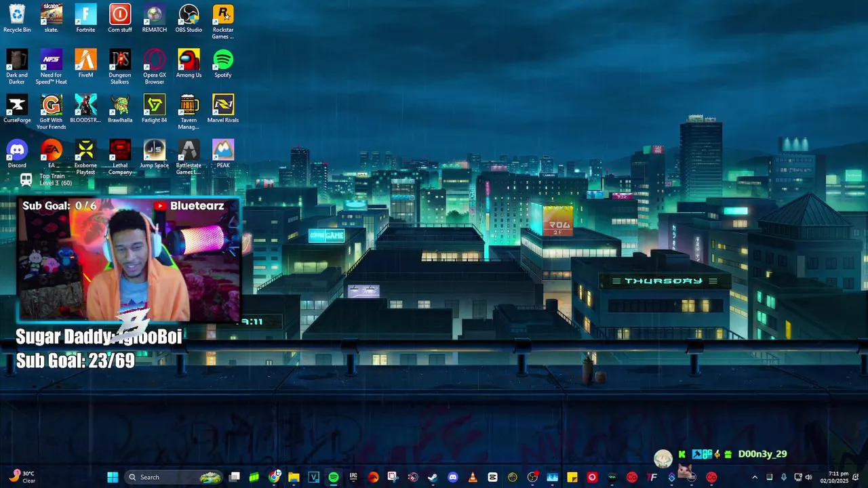The height and width of the screenshot is (488, 868).
Task: Open File Explorer from the taskbar
Action: (294, 477)
